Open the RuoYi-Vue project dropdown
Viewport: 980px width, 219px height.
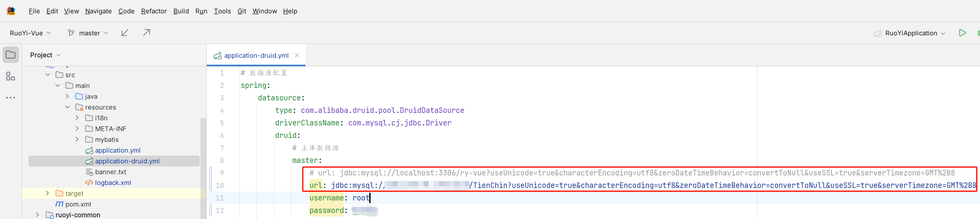tap(30, 33)
